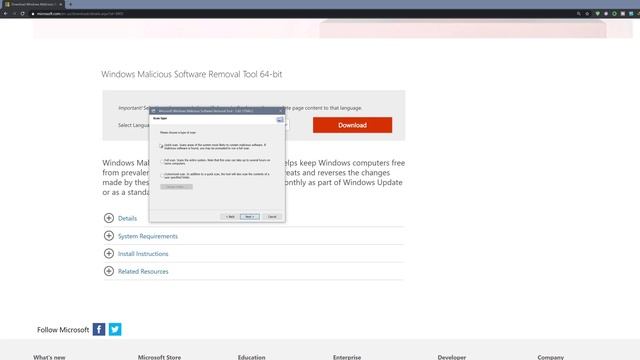Open the teal extension icon in the toolbar
The width and height of the screenshot is (640, 360).
point(631,13)
